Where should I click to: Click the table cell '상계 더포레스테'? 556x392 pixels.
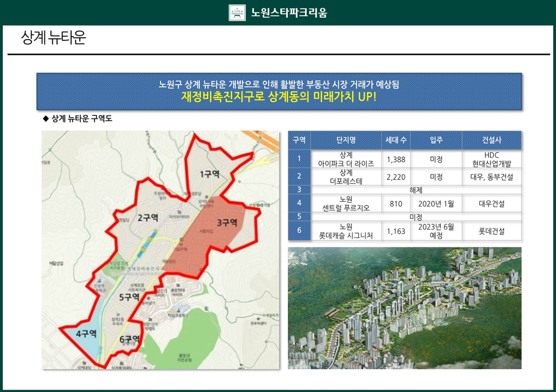point(346,177)
